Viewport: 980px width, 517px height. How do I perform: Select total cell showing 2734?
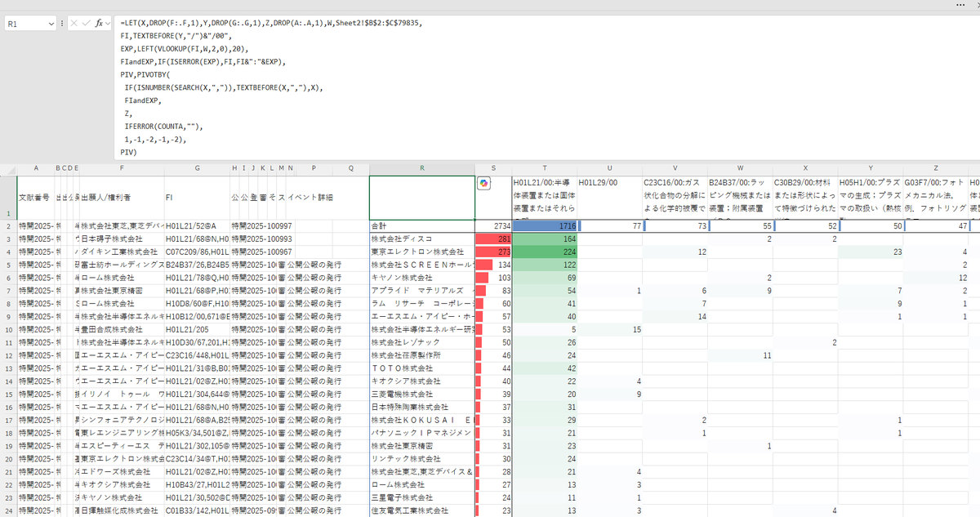pos(493,225)
